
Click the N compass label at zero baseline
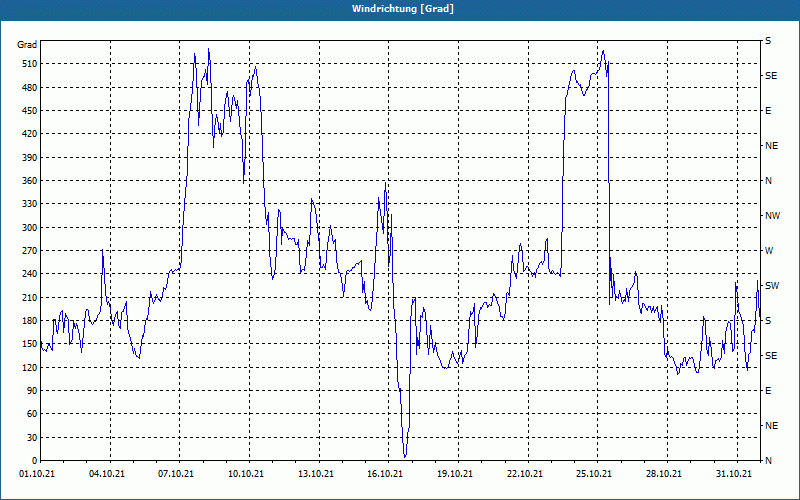(768, 461)
